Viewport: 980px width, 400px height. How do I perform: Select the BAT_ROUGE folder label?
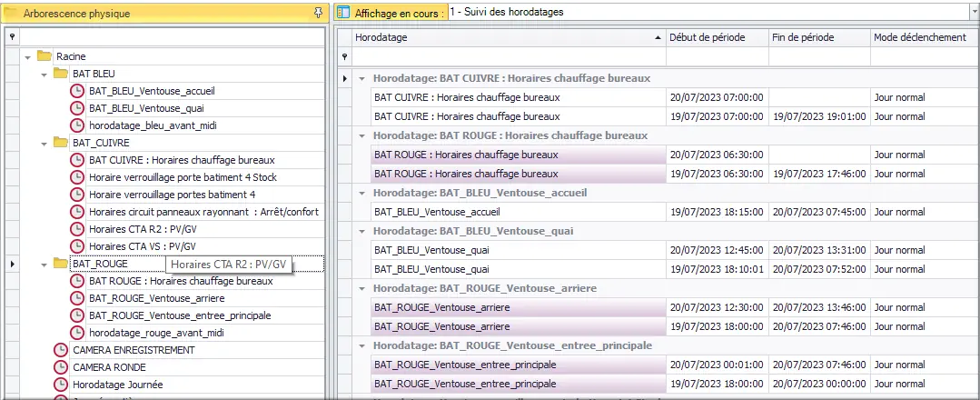pos(100,265)
